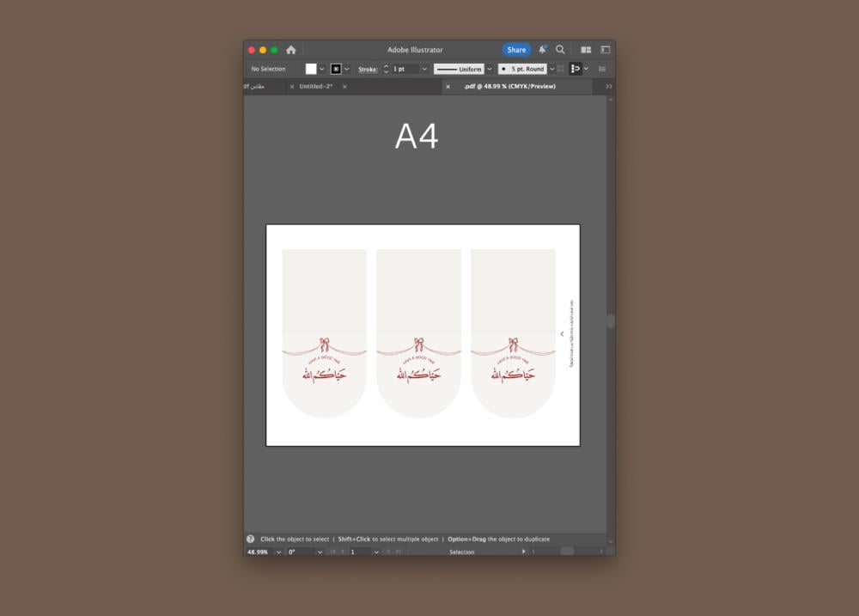Switch to the Untitled-2* tab

316,87
